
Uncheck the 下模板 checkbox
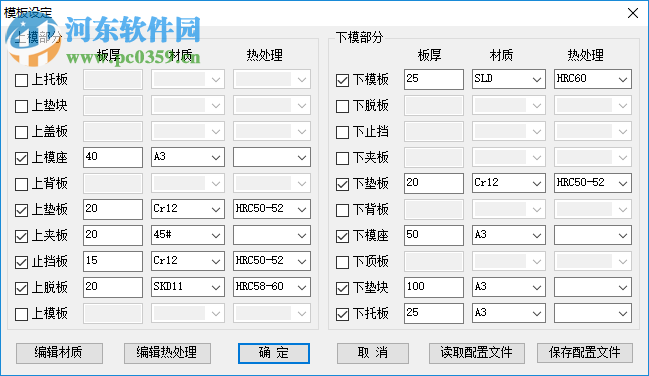pyautogui.click(x=342, y=80)
